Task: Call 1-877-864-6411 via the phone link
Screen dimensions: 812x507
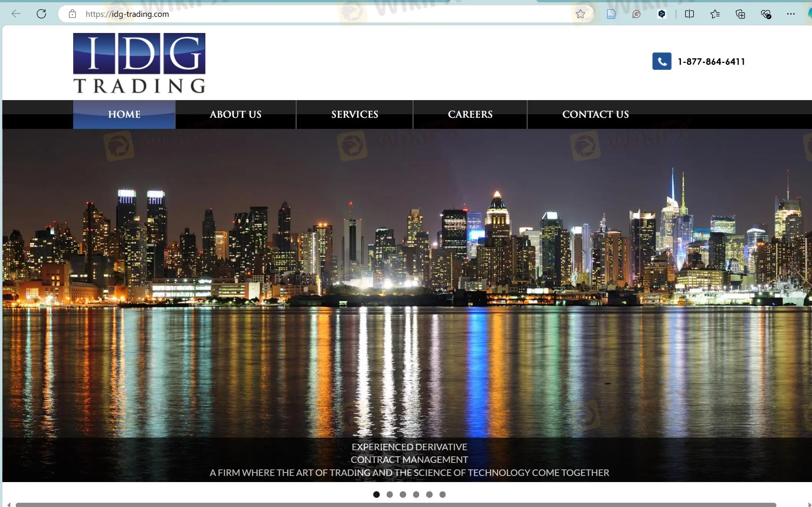Action: click(x=711, y=61)
